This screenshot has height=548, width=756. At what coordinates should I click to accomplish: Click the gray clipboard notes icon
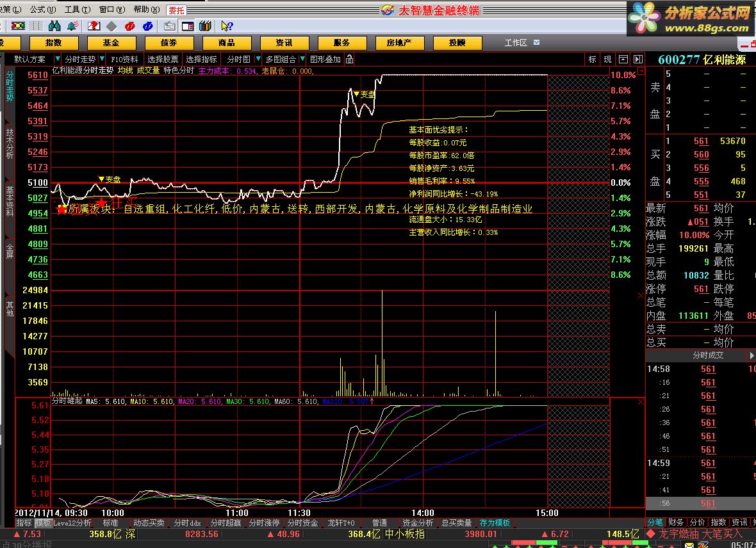click(169, 26)
